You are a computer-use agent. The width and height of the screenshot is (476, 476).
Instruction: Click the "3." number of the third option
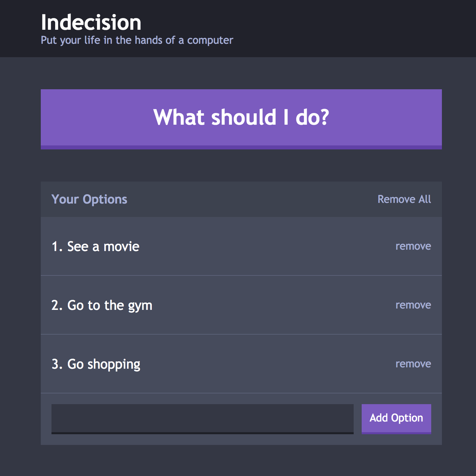[57, 364]
